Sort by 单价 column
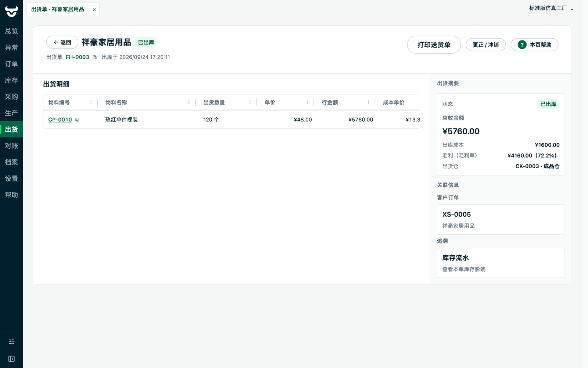The width and height of the screenshot is (588, 368). coord(307,102)
